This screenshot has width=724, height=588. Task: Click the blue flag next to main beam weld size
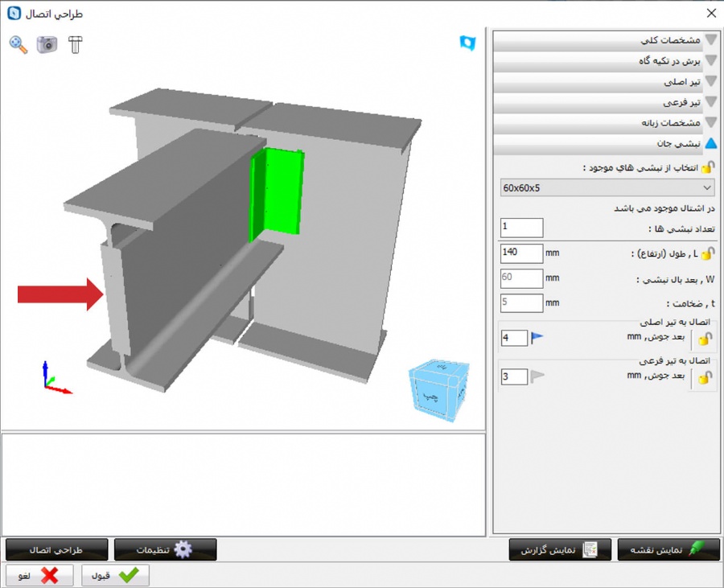[537, 338]
